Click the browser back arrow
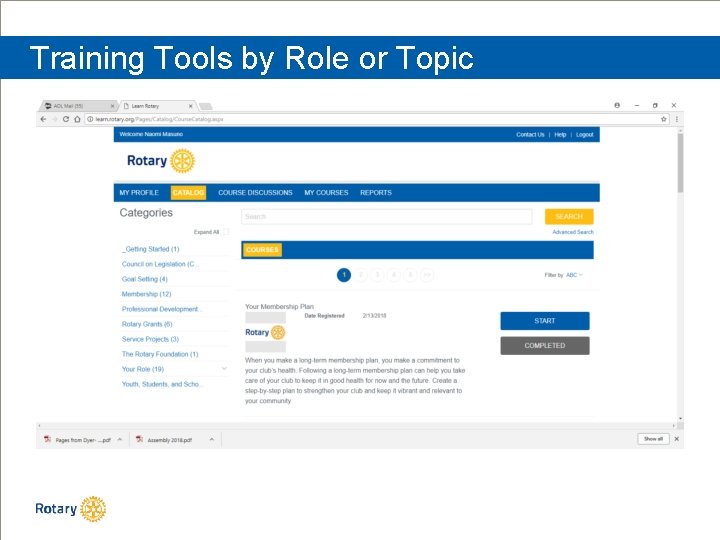 pos(43,119)
